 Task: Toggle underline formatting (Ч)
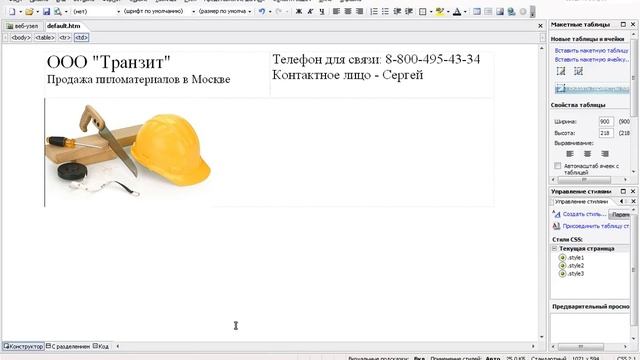[x=322, y=12]
